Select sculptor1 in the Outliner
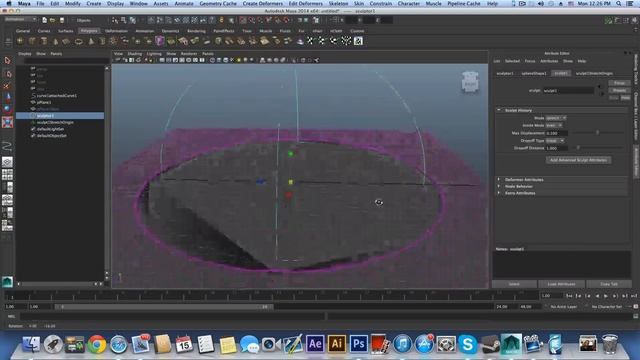 coord(60,116)
